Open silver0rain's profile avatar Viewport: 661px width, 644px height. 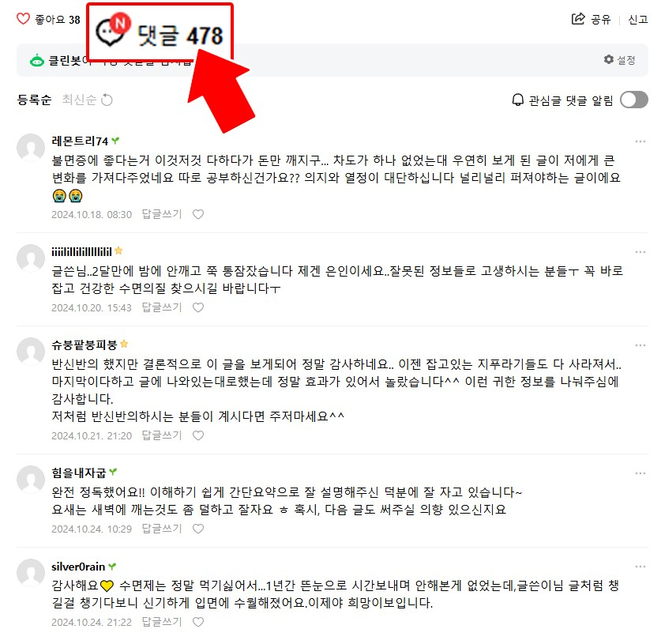coord(31,573)
